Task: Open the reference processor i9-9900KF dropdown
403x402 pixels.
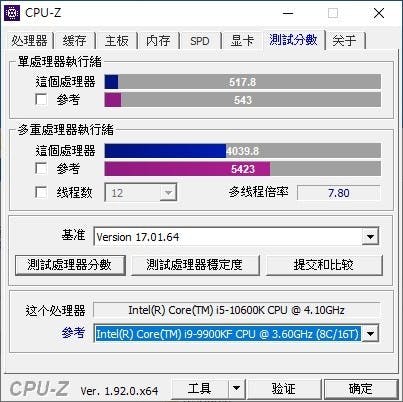Action: pyautogui.click(x=370, y=333)
